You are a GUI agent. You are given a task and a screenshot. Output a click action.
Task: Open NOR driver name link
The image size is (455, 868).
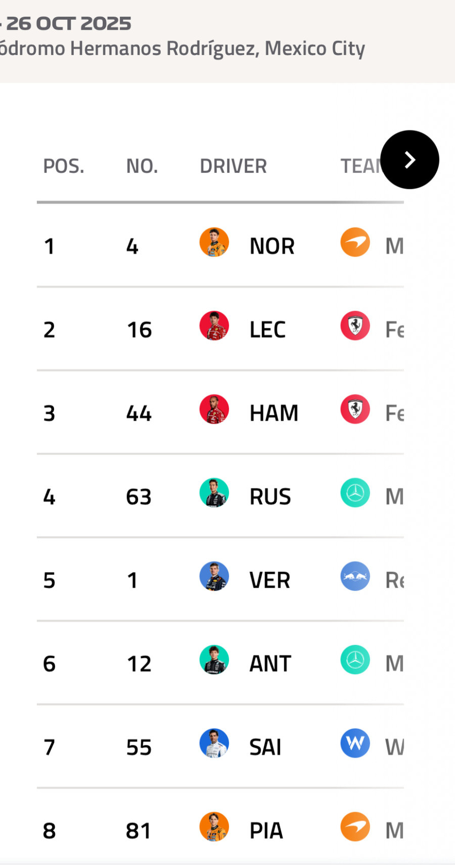[272, 246]
